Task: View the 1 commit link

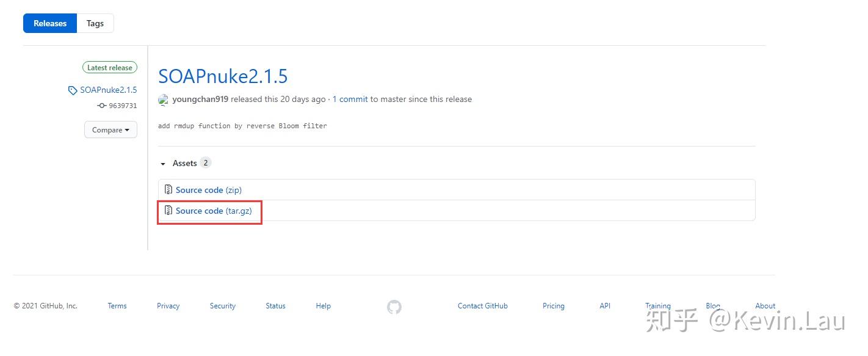Action: pyautogui.click(x=350, y=99)
